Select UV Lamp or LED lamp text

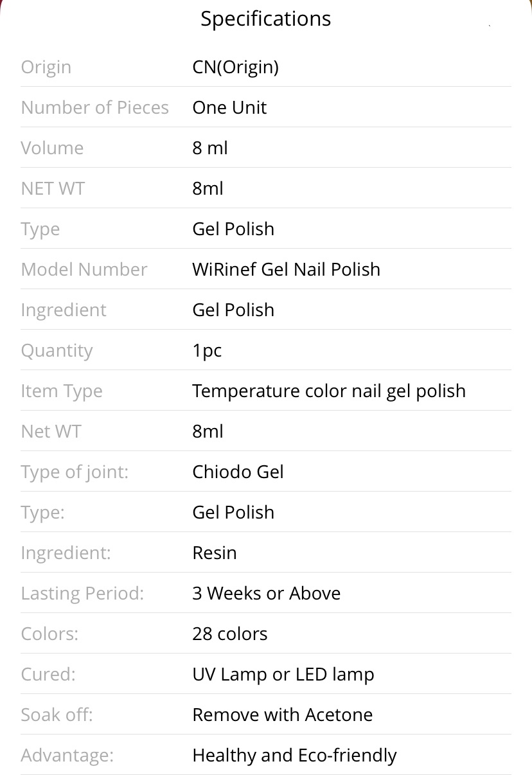click(x=283, y=674)
